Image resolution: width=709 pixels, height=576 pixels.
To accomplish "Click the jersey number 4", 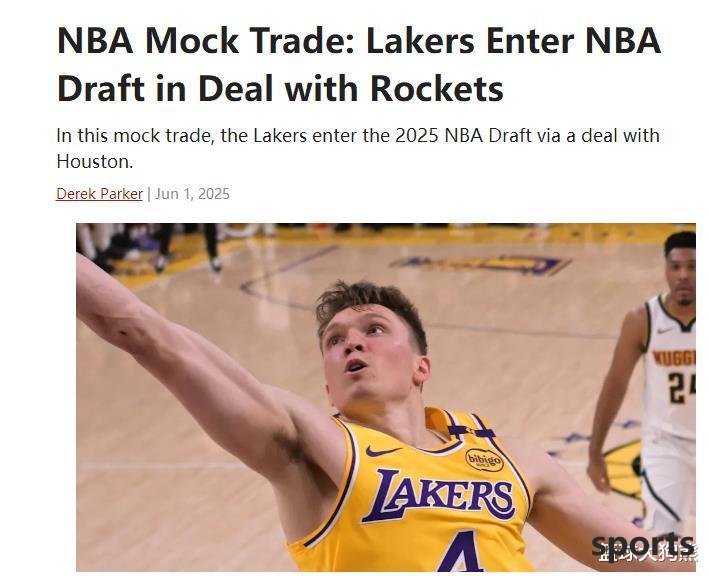I will tap(459, 552).
